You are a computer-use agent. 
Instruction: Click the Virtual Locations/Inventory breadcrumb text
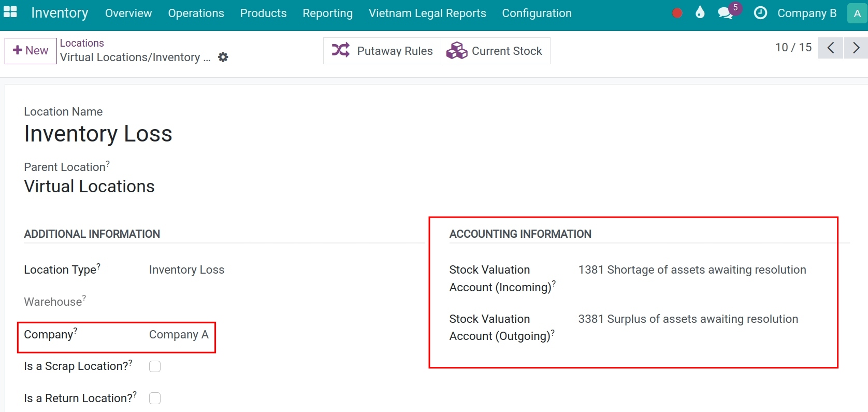pos(135,57)
